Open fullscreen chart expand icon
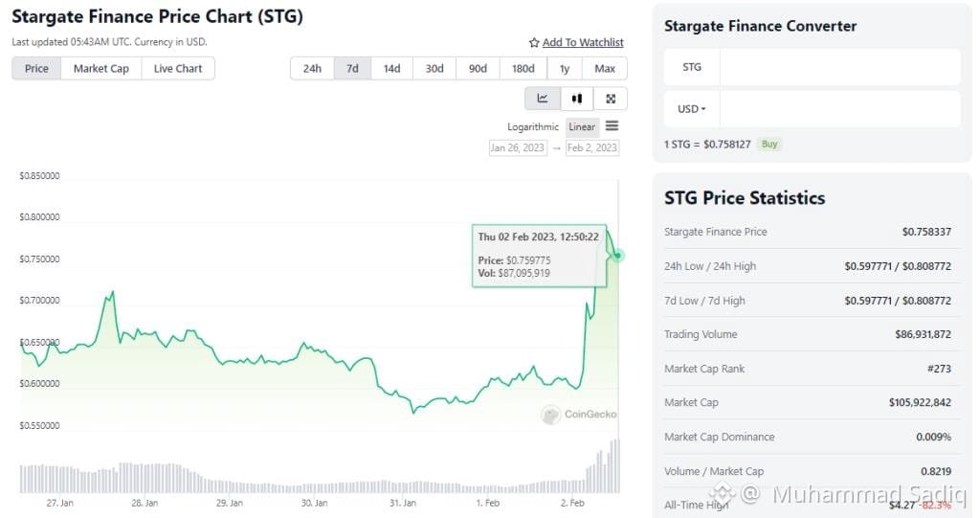 [611, 99]
